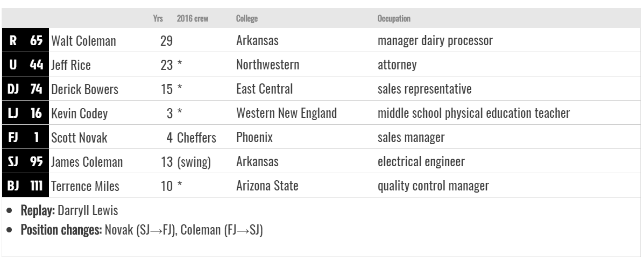
Task: Click quality control manager occupation cell
Action: click(x=433, y=186)
